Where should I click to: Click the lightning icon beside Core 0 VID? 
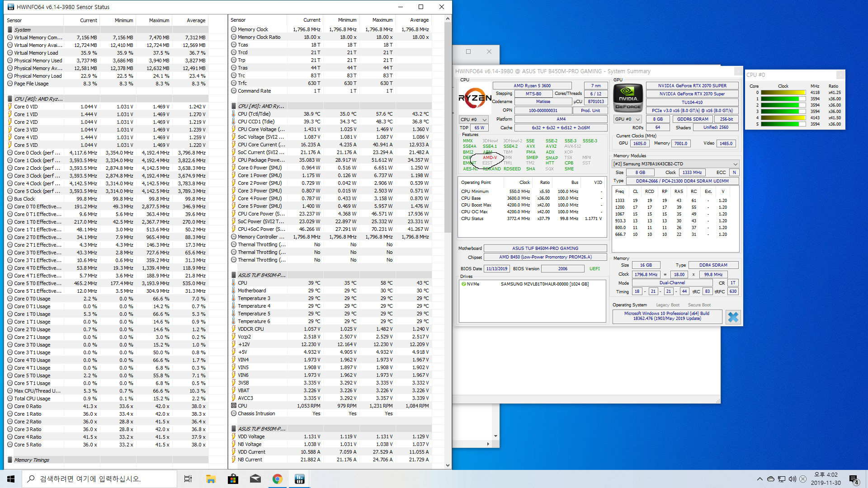[x=10, y=107]
